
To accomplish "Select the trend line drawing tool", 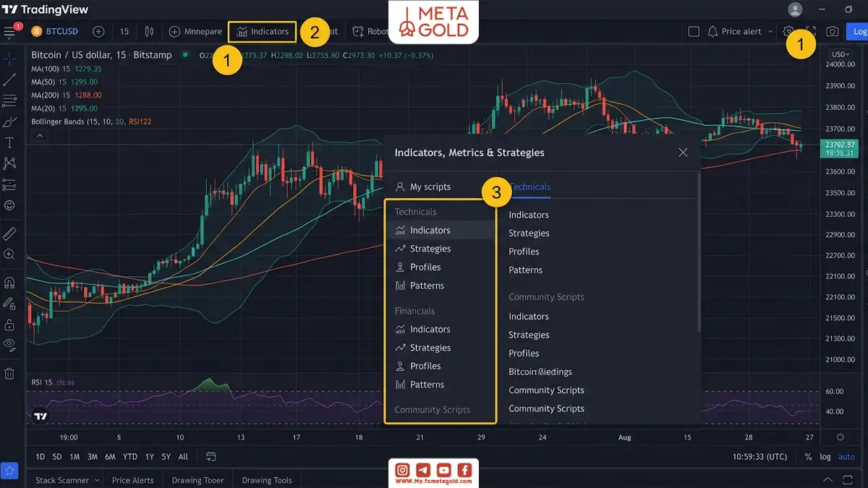I will 9,80.
